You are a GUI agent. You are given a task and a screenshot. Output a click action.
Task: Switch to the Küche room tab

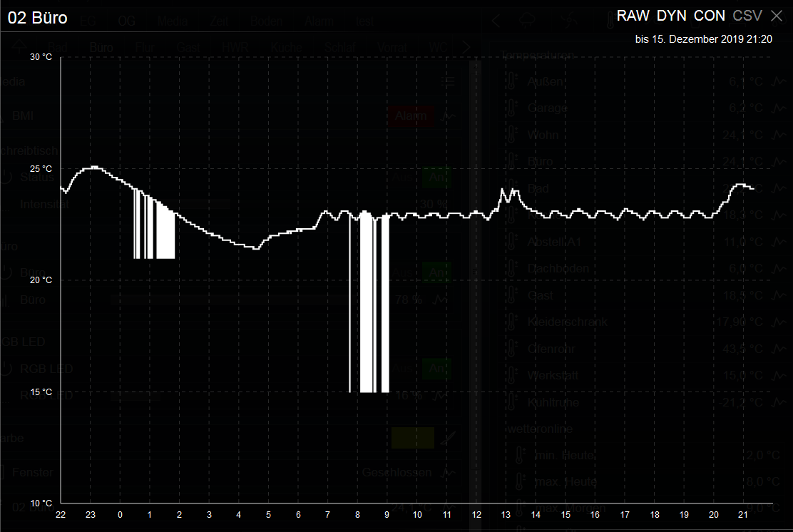pyautogui.click(x=286, y=48)
